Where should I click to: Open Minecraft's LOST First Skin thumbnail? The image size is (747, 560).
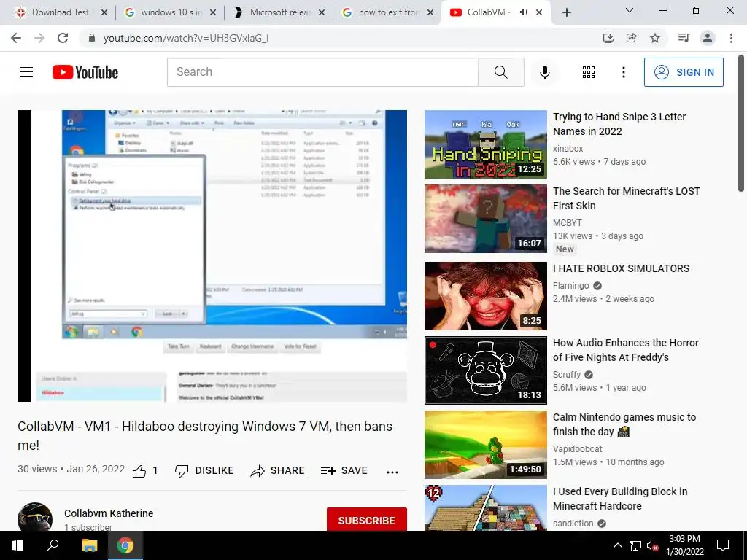[x=485, y=219]
